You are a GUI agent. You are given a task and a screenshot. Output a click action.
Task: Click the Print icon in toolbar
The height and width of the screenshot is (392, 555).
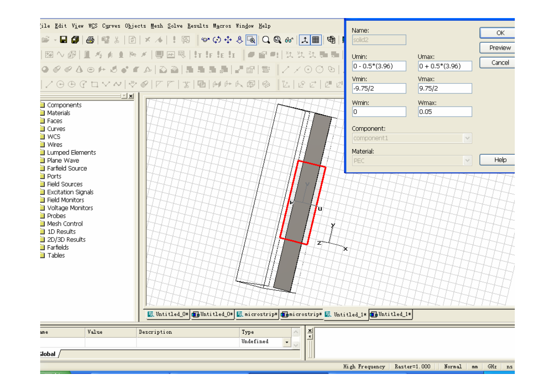click(x=90, y=40)
